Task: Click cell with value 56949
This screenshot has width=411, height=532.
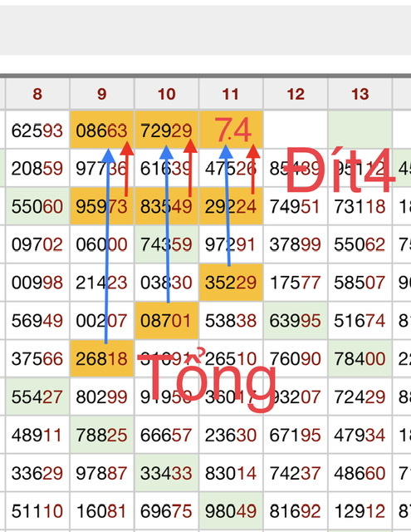Action: [37, 321]
